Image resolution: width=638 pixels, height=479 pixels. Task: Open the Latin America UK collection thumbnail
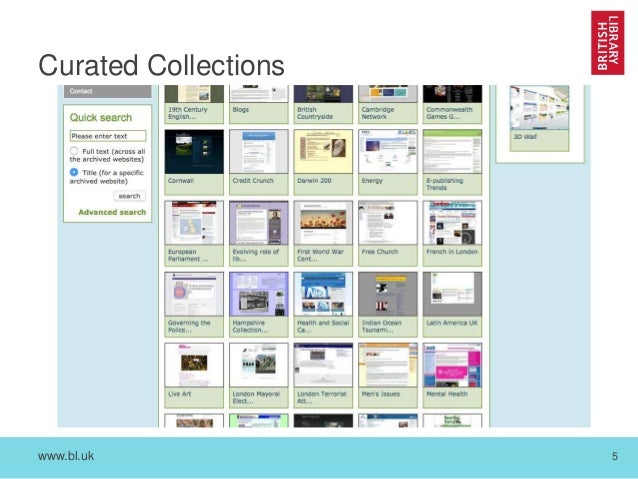click(x=452, y=294)
